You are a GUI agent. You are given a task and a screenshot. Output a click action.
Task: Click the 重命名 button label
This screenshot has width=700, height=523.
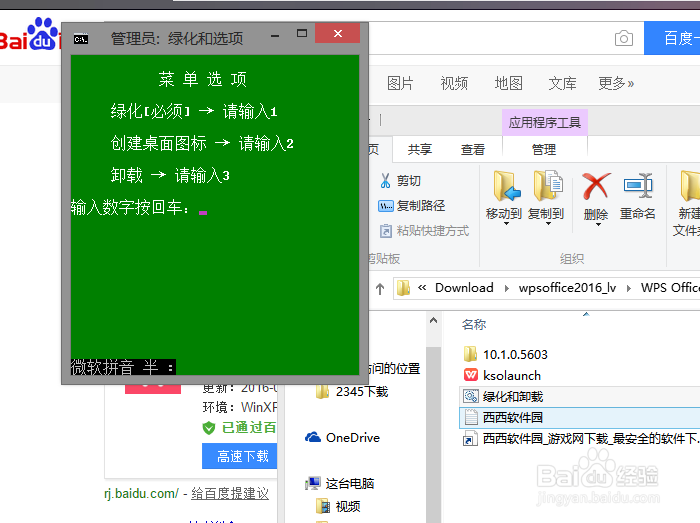[x=638, y=214]
